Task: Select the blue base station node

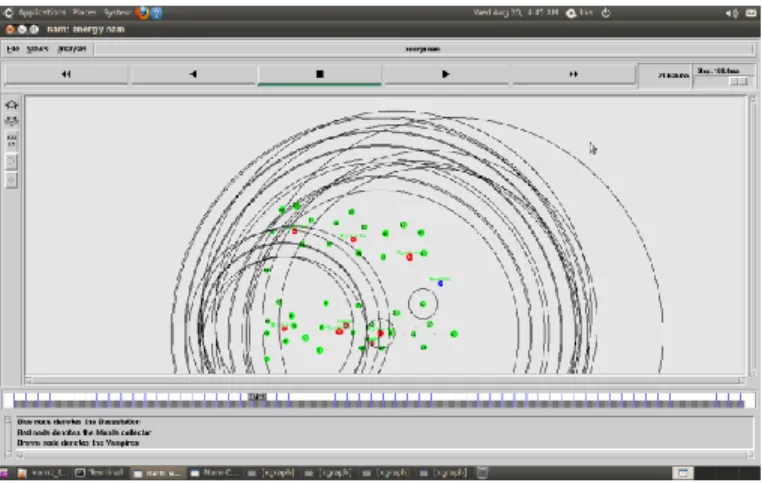Action: point(440,283)
